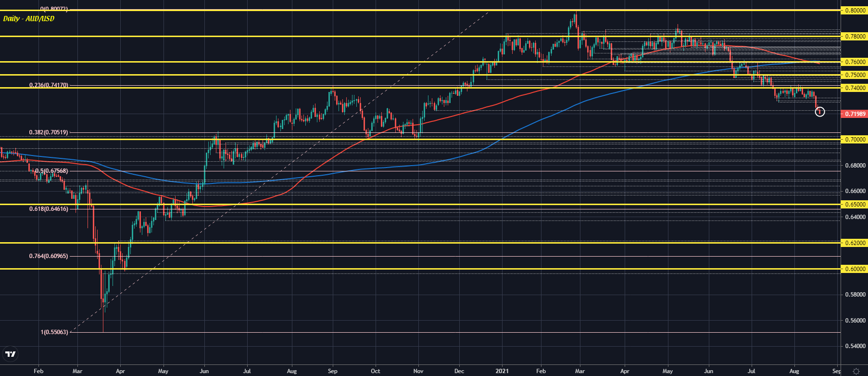Click the Feb label on time axis
868x376 pixels.
click(x=38, y=371)
